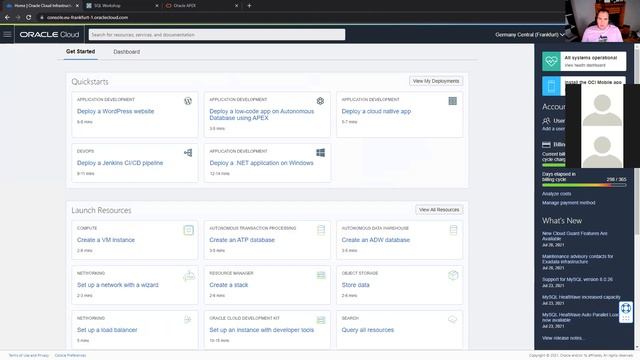Open the Germany Central (Frankfurt) region dropdown
The width and height of the screenshot is (640, 360).
click(x=530, y=35)
